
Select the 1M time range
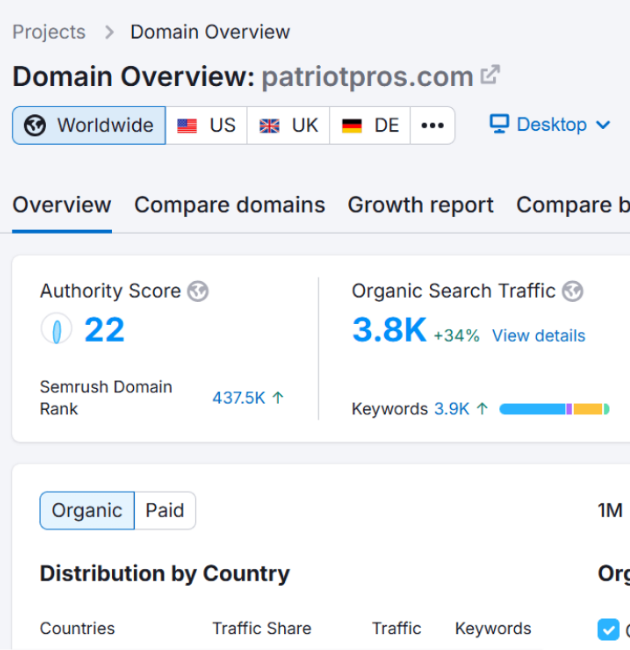[x=610, y=510]
